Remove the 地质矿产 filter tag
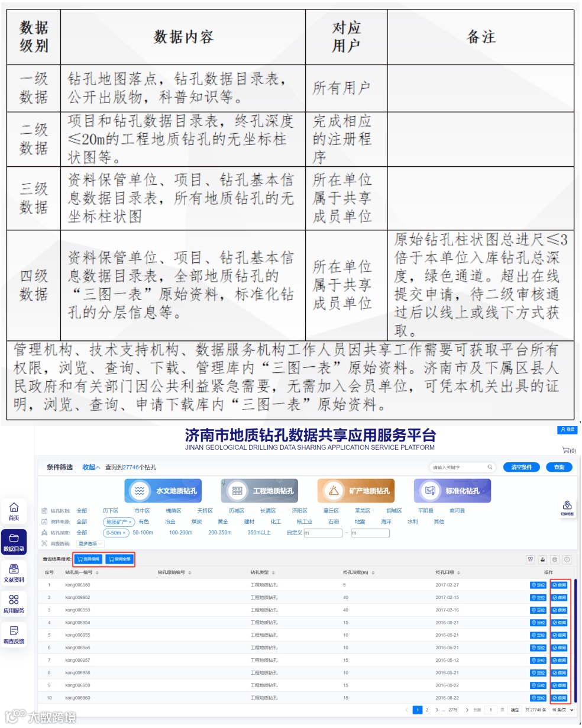This screenshot has height=728, width=582. (130, 522)
